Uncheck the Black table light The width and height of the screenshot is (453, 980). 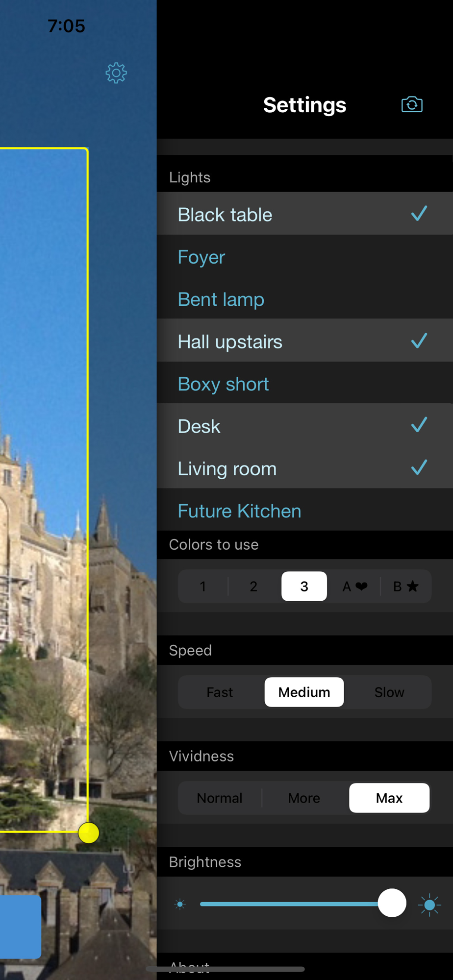pyautogui.click(x=305, y=214)
